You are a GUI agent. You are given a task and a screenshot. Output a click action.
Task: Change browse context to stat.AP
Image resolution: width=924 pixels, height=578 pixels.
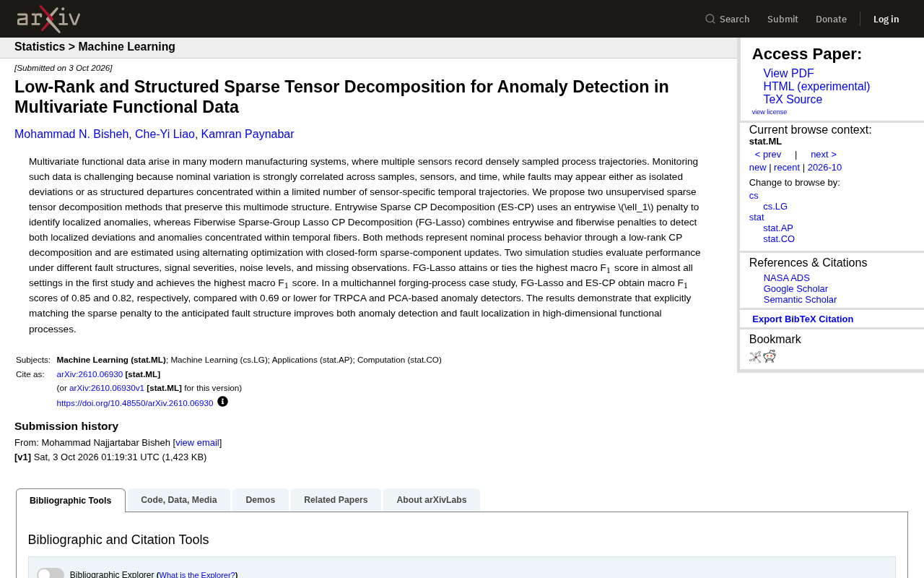[x=778, y=228]
